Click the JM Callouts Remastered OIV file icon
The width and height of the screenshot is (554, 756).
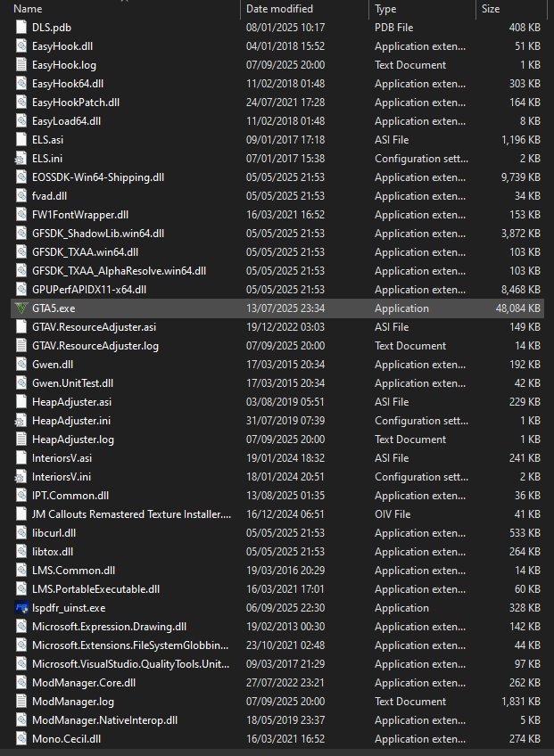point(21,514)
